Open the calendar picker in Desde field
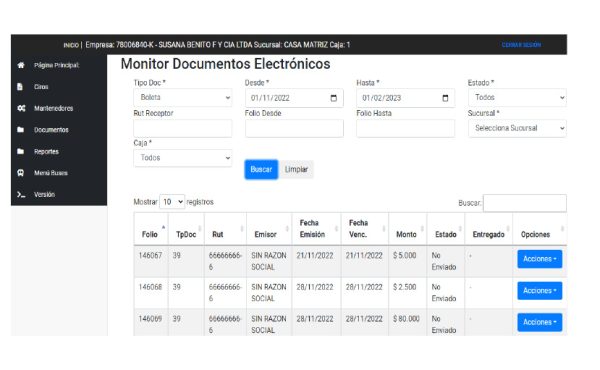 click(334, 98)
